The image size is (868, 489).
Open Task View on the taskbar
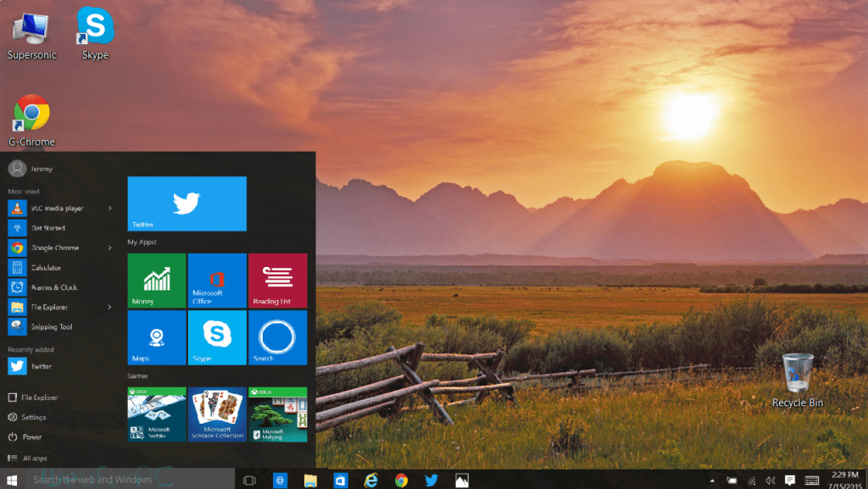(x=250, y=481)
